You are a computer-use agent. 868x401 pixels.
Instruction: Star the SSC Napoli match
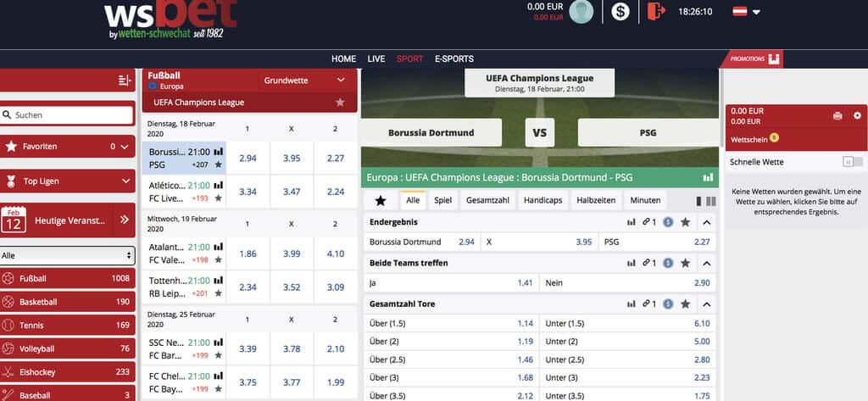218,355
